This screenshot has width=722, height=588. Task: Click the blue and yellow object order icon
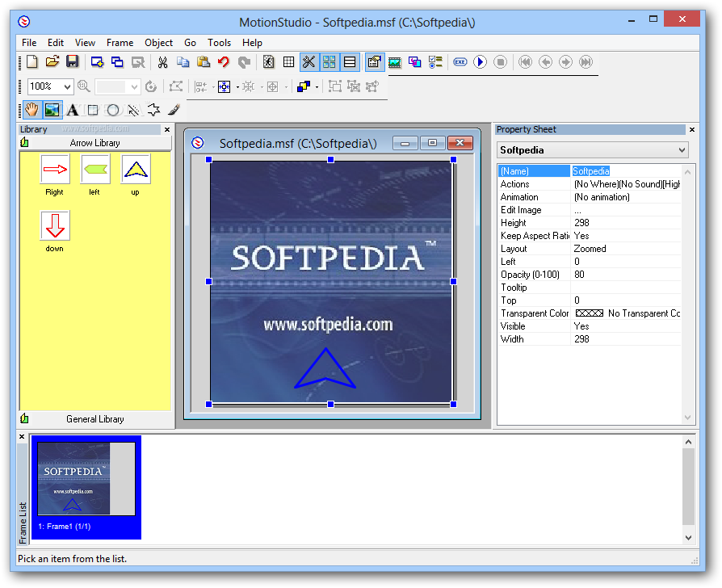(304, 86)
